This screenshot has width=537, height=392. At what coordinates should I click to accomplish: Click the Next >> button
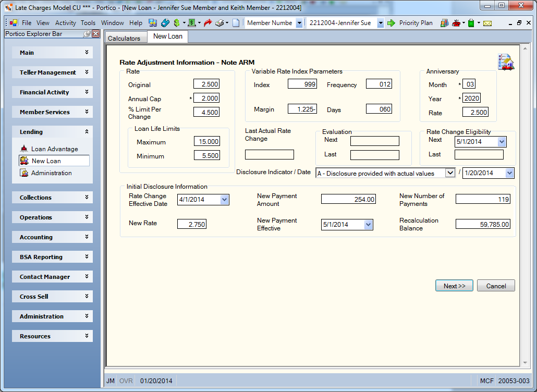(x=454, y=286)
